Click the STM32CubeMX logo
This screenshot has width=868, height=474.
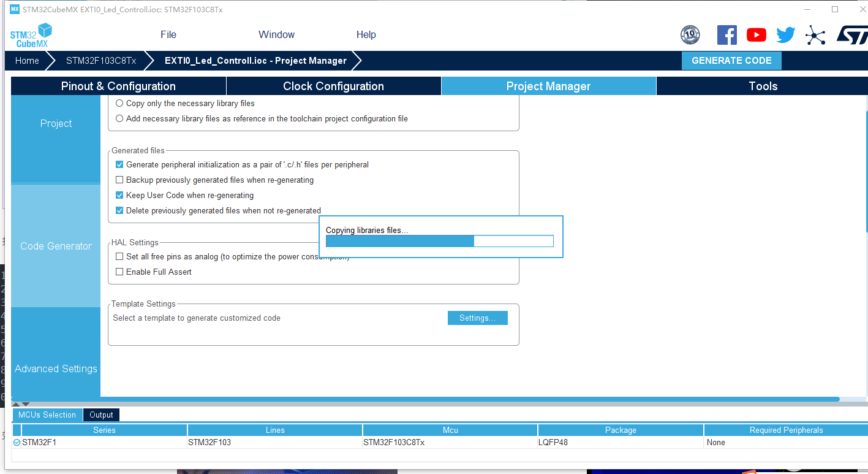coord(31,35)
